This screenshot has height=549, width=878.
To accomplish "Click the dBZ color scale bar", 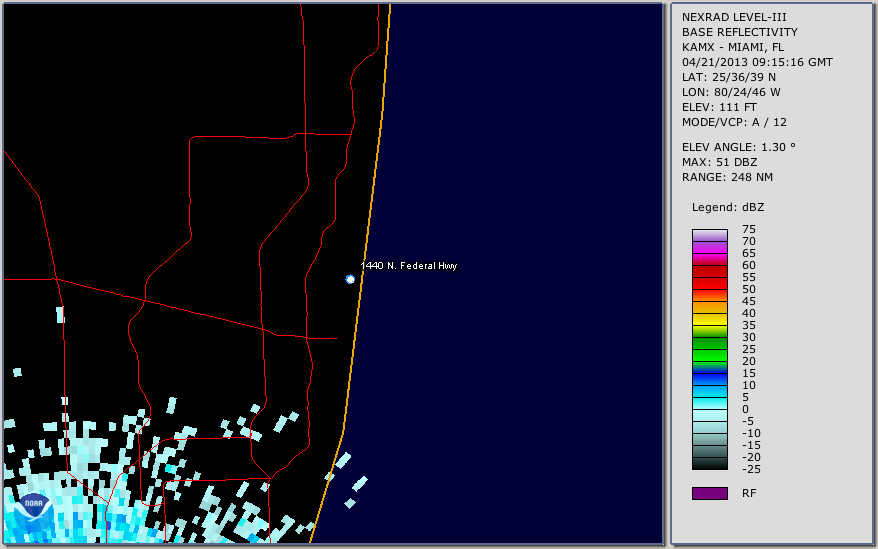I will (x=709, y=349).
